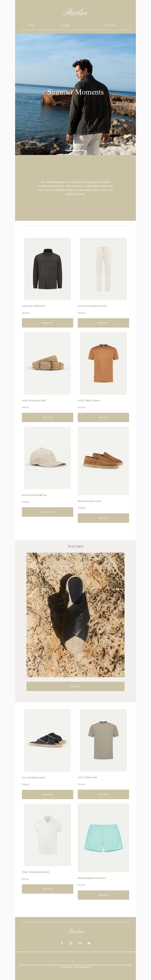Click the Unsubscribe link
The image size is (151, 980).
(x=66, y=967)
